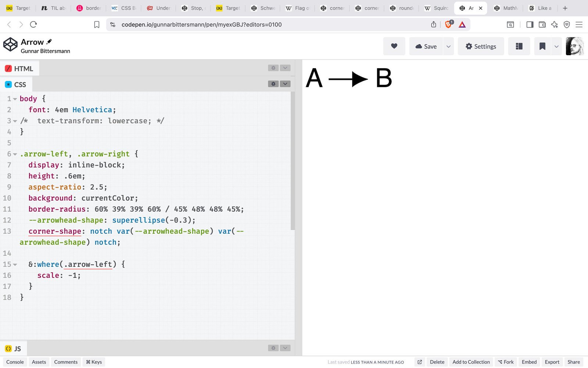
Task: Open the Assets panel
Action: tap(39, 362)
